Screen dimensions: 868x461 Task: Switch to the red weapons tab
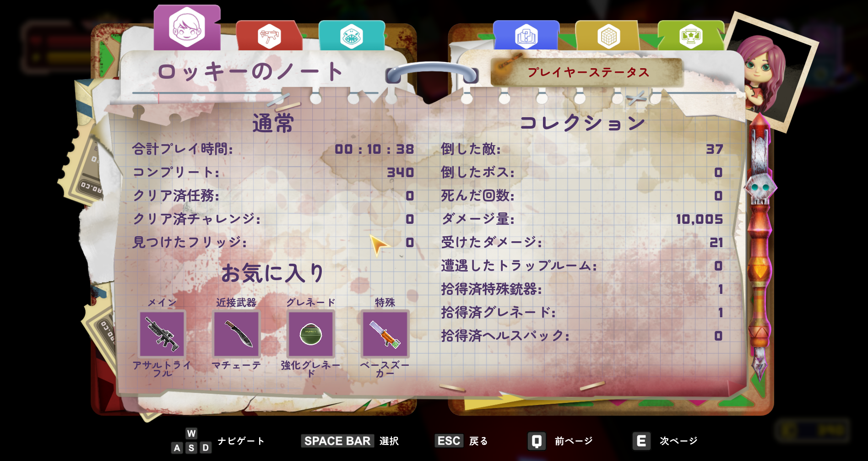[269, 36]
